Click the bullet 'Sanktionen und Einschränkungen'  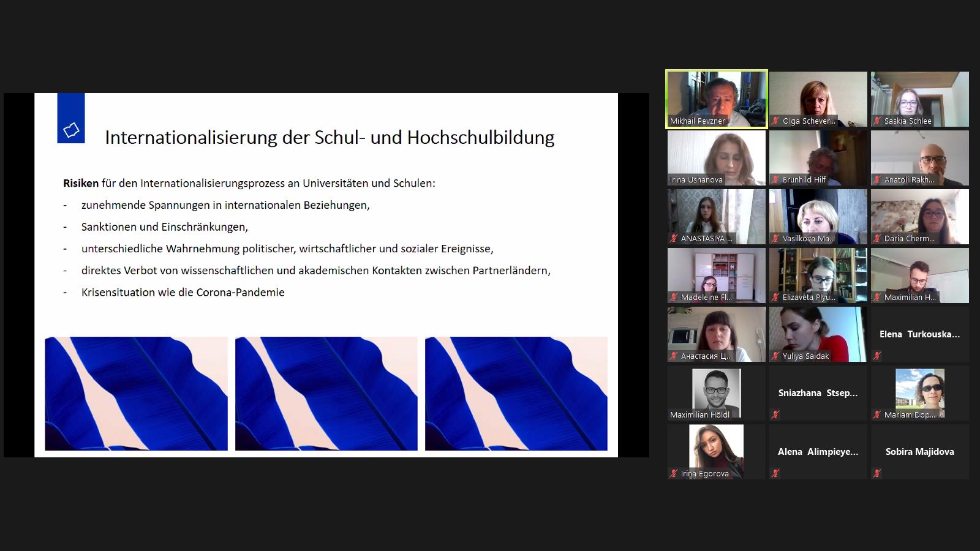[x=164, y=227]
